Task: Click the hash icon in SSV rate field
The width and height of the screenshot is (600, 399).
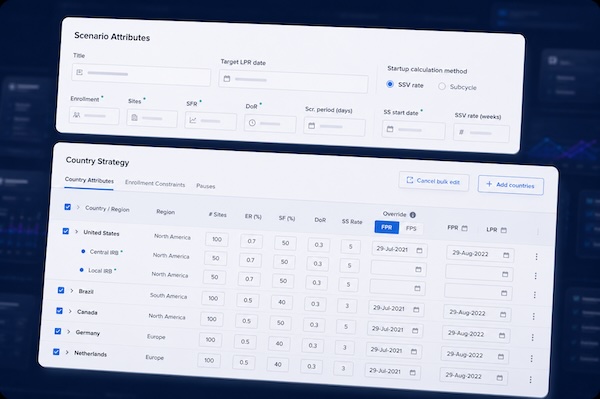Action: click(x=461, y=132)
